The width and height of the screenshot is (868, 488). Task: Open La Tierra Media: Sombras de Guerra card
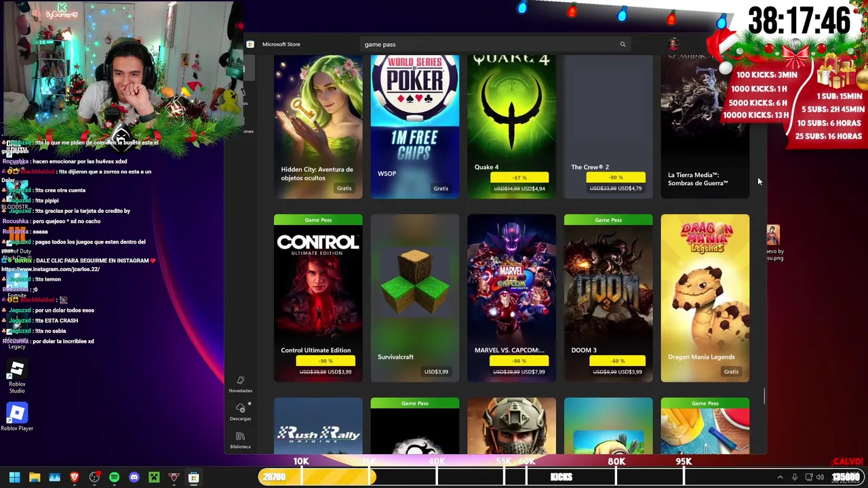click(705, 127)
